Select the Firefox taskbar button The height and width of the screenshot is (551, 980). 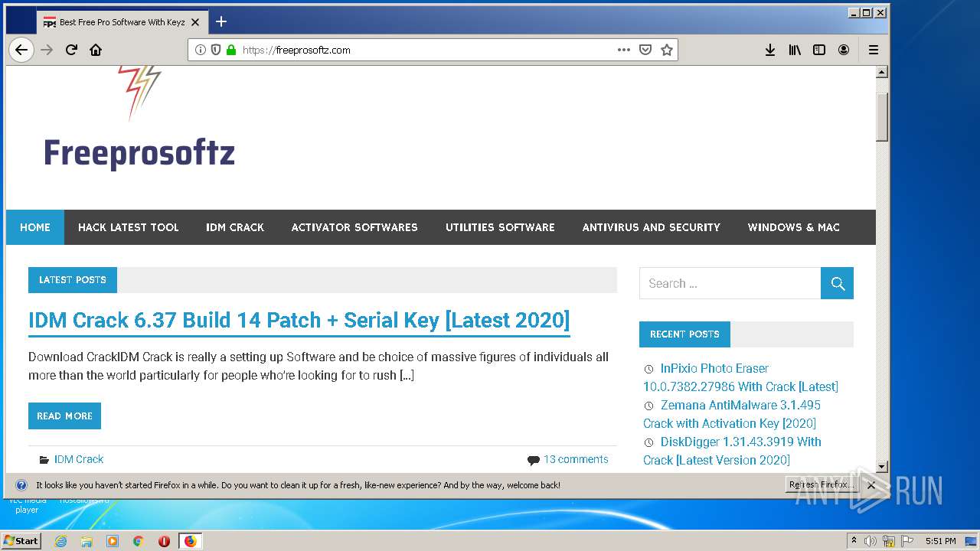pos(190,541)
